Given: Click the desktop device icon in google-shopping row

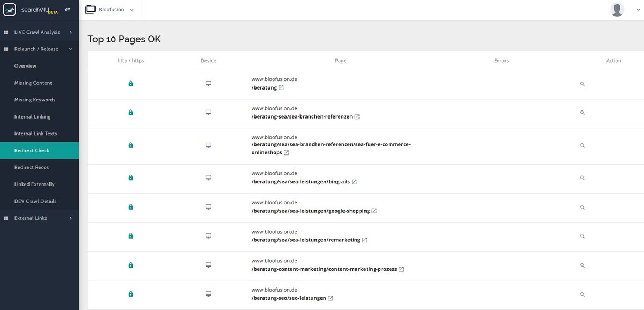Looking at the screenshot, I should click(x=208, y=206).
